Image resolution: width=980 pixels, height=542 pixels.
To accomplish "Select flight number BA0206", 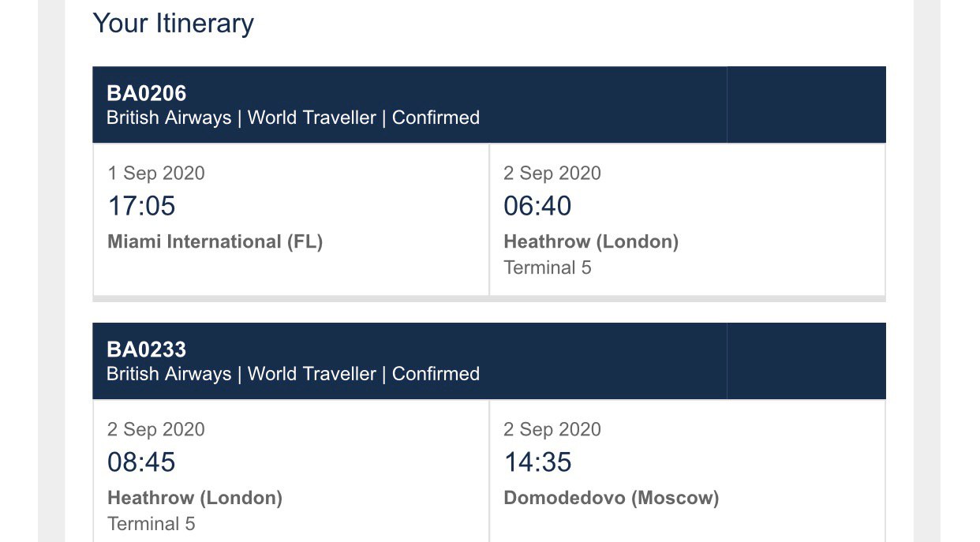I will pyautogui.click(x=147, y=93).
